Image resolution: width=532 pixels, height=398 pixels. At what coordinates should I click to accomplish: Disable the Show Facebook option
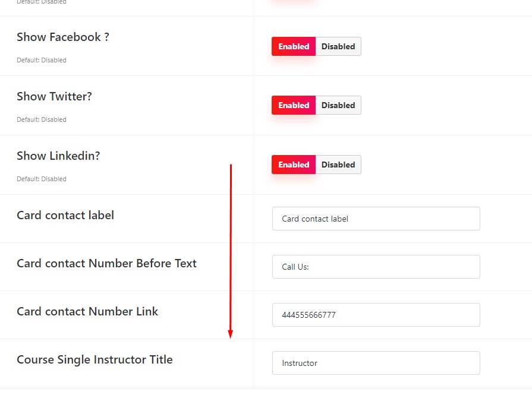[x=338, y=46]
